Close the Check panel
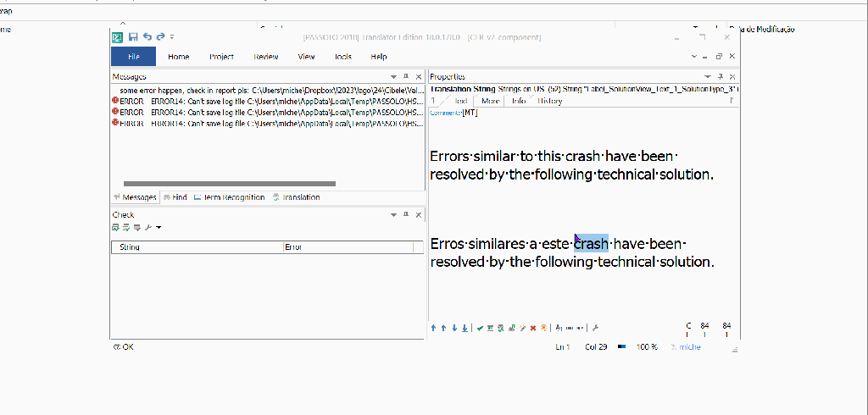Screen dimensions: 868x415 coord(419,214)
